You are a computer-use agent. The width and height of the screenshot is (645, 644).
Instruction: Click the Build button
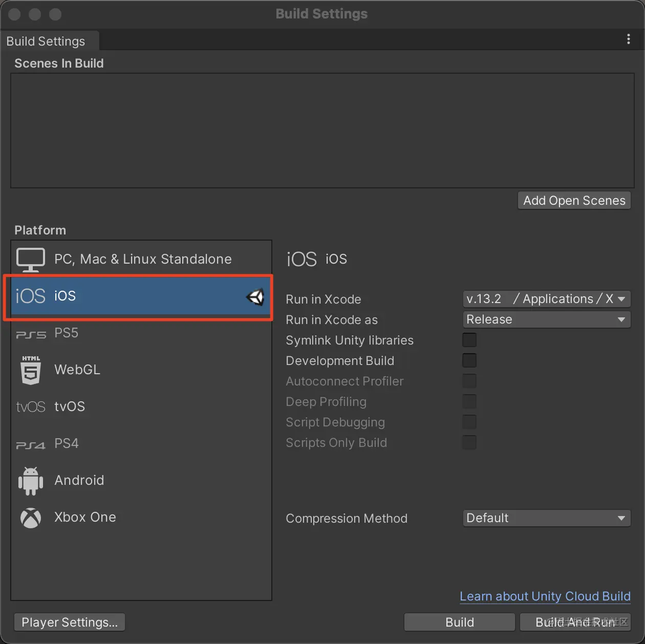460,622
